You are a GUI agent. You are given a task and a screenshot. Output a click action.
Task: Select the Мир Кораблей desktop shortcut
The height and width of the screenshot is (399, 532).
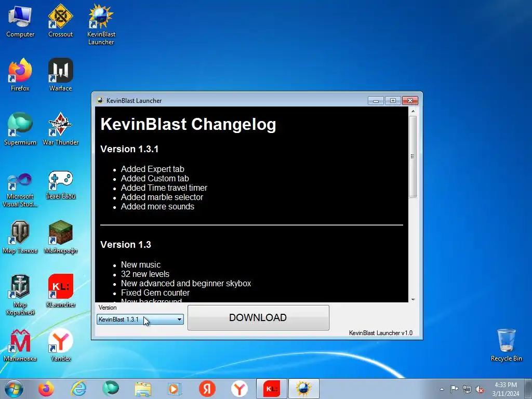(20, 295)
